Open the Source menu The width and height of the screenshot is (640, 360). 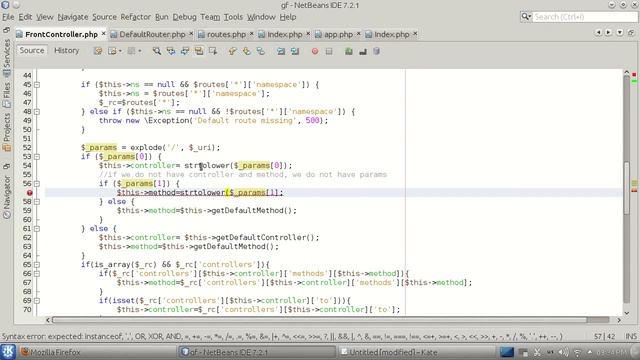104,17
